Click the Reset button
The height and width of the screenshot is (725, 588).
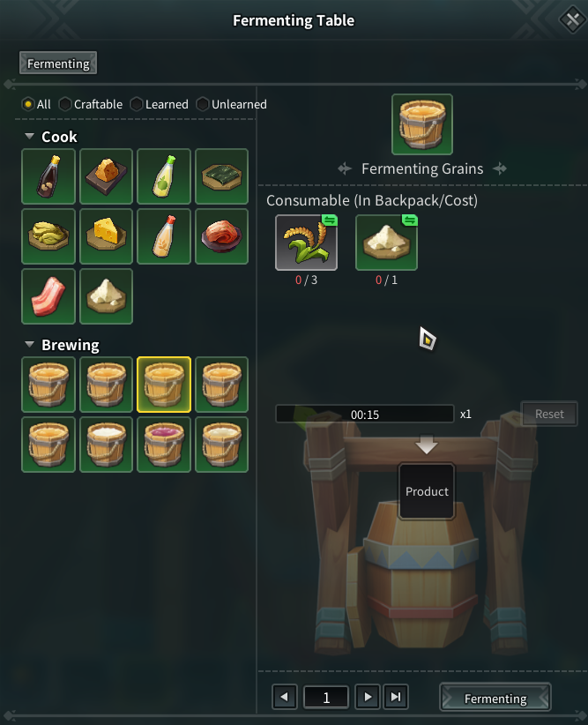pyautogui.click(x=549, y=414)
